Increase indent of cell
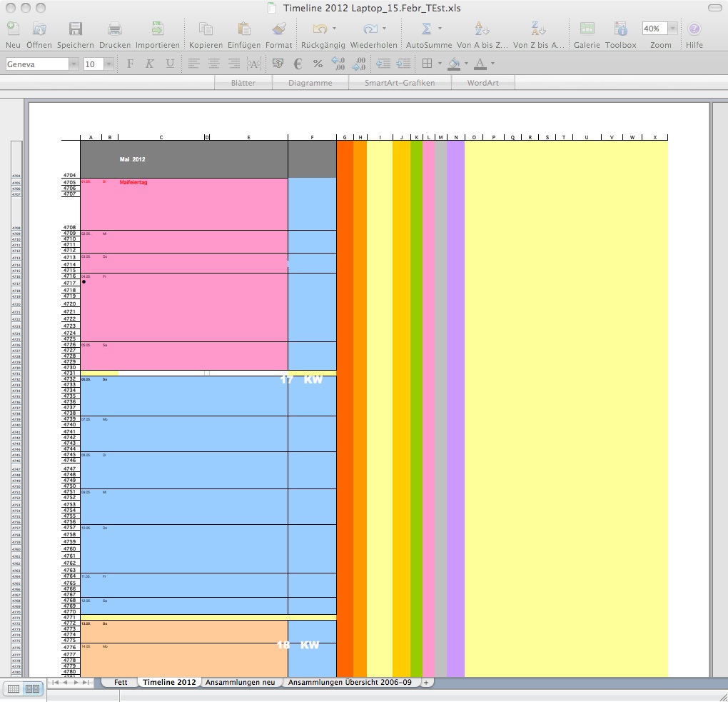 pyautogui.click(x=403, y=64)
